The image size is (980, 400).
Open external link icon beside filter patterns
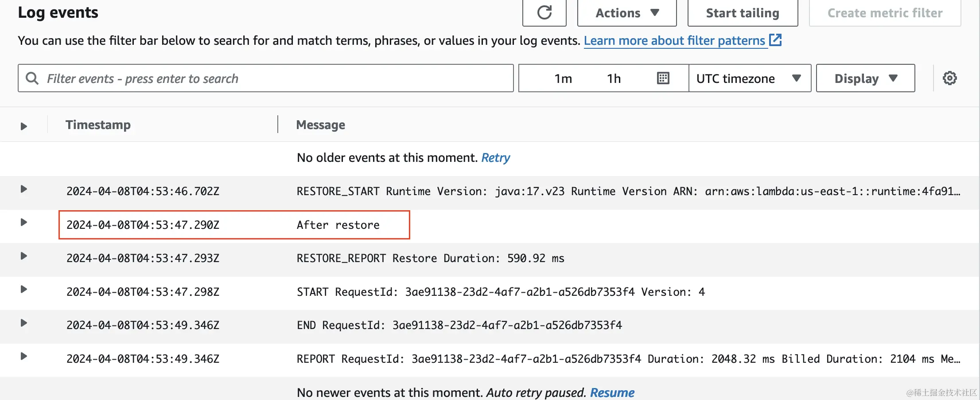click(x=775, y=40)
